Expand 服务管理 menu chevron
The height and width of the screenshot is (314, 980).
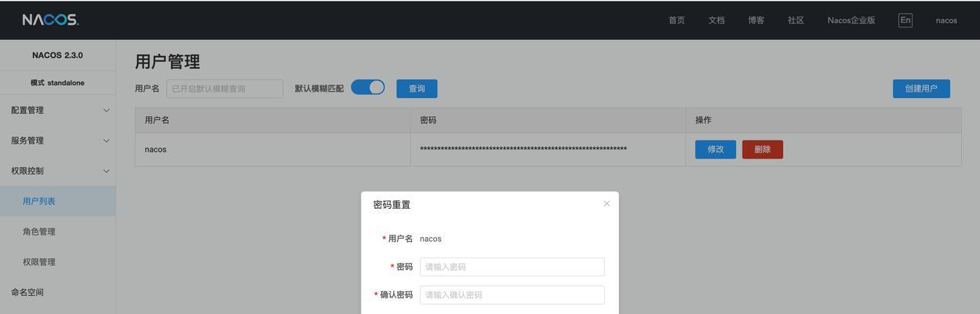click(x=107, y=141)
